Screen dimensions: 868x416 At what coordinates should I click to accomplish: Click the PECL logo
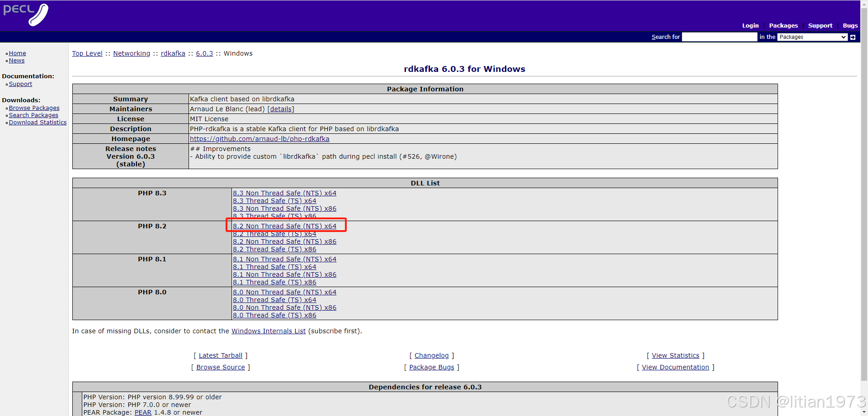[x=26, y=15]
